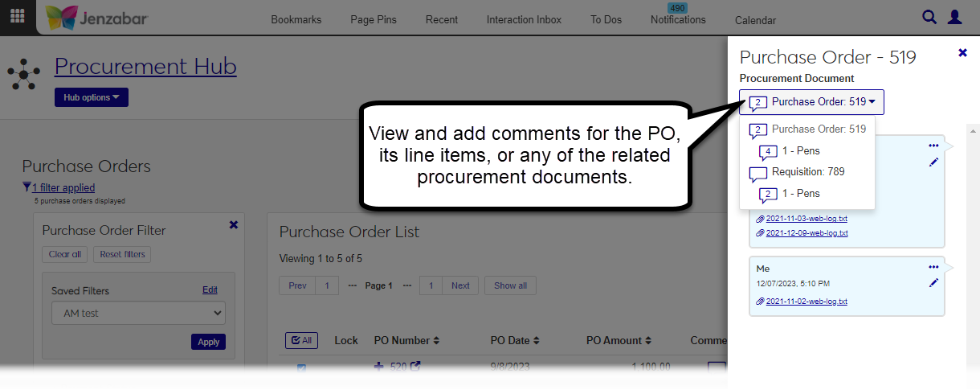Open the app launcher grid icon

click(x=18, y=16)
